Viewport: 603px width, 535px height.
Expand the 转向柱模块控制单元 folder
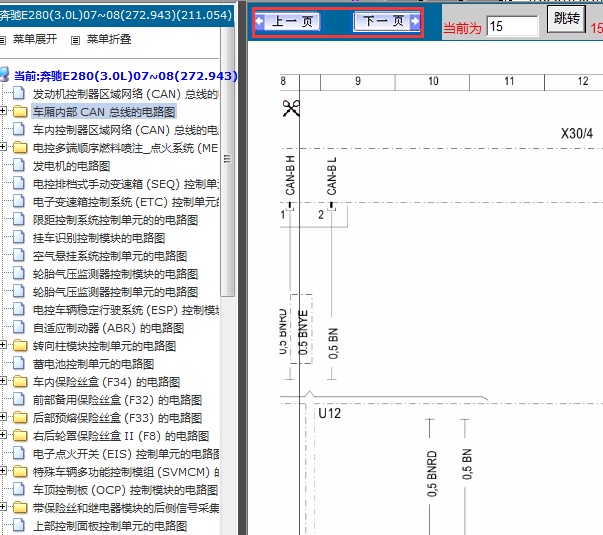pyautogui.click(x=3, y=345)
